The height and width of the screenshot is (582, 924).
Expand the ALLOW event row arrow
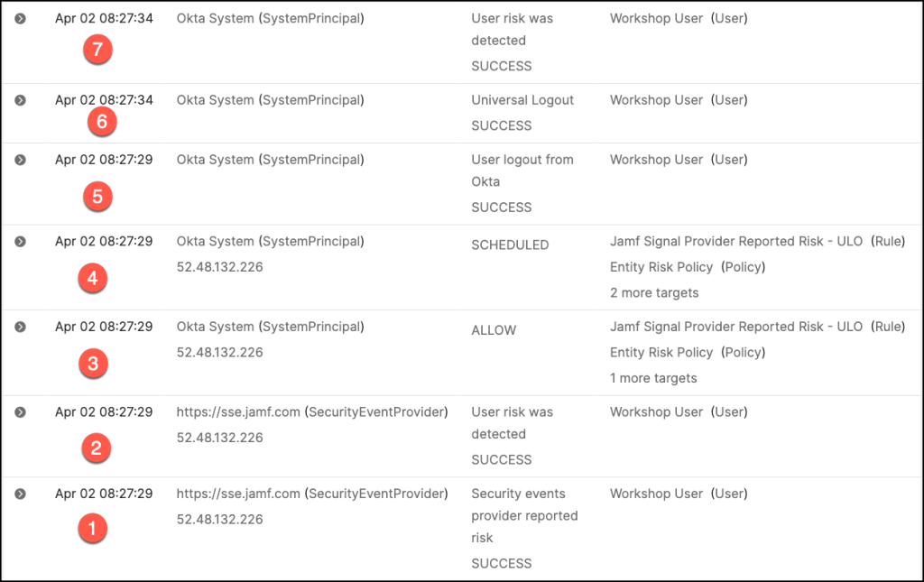20,327
